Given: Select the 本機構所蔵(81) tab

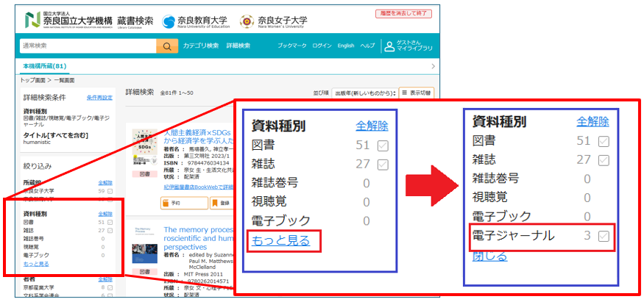Looking at the screenshot, I should (46, 67).
